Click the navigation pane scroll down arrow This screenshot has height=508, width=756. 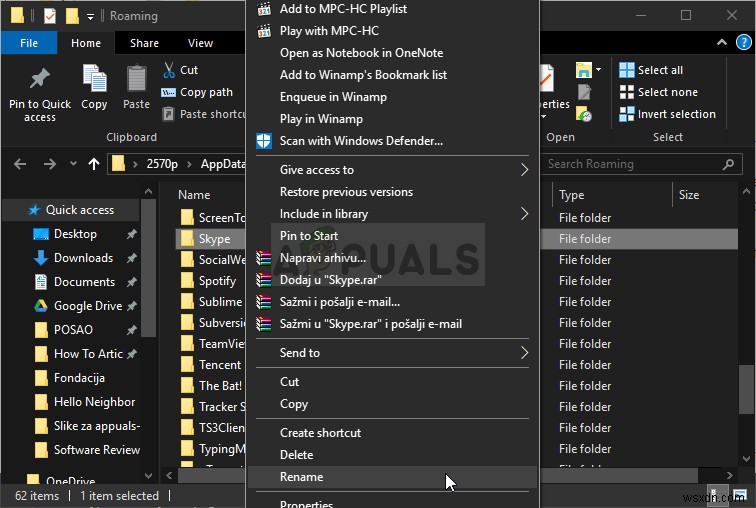click(148, 476)
